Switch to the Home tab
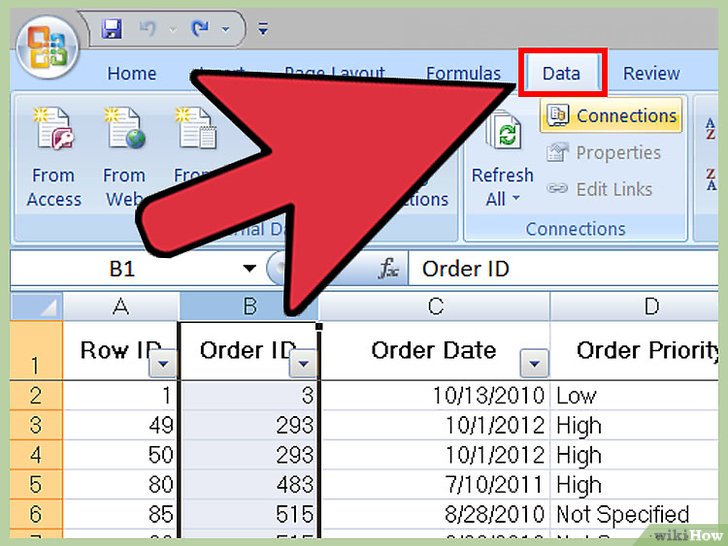This screenshot has height=546, width=728. [x=132, y=73]
